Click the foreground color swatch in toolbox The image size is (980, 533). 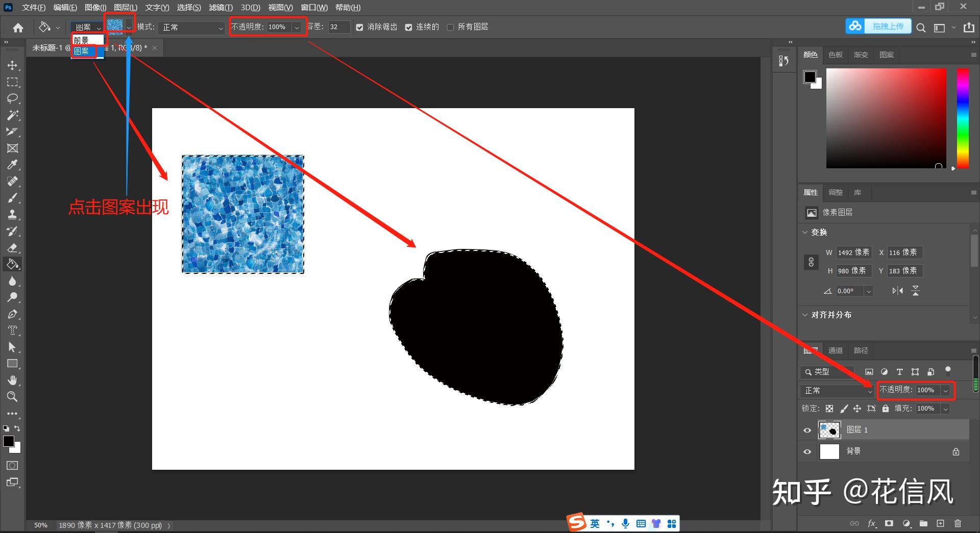pos(9,441)
